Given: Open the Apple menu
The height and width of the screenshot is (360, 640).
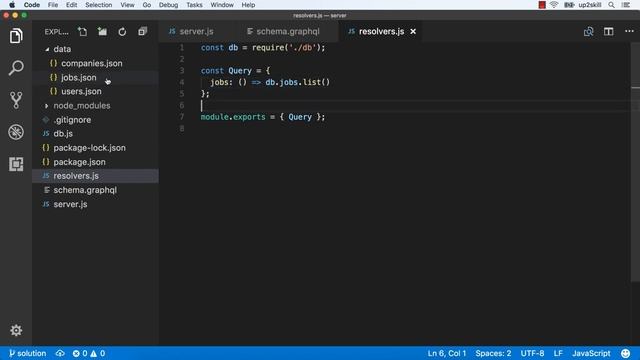Looking at the screenshot, I should (12, 5).
